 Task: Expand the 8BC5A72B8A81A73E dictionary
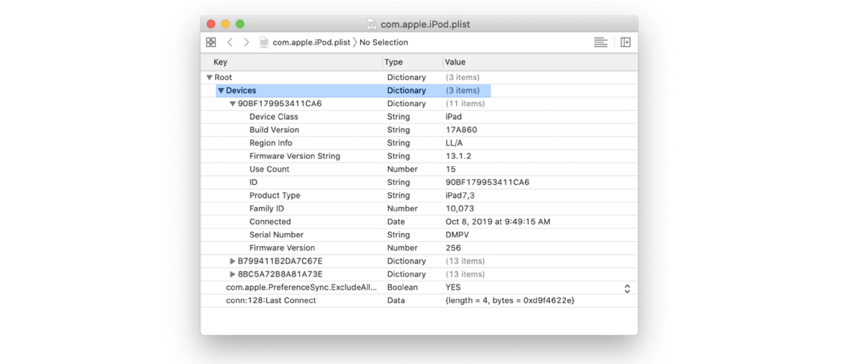(x=232, y=274)
